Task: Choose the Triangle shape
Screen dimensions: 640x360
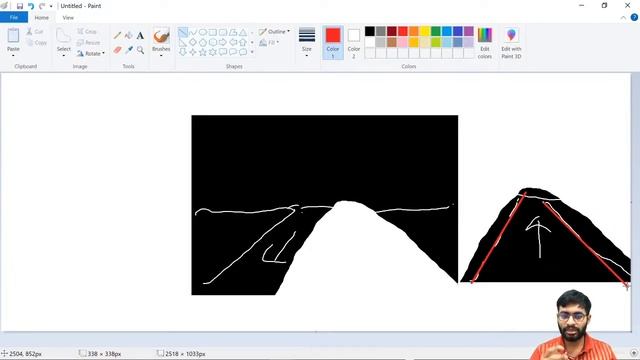Action: coord(243,32)
